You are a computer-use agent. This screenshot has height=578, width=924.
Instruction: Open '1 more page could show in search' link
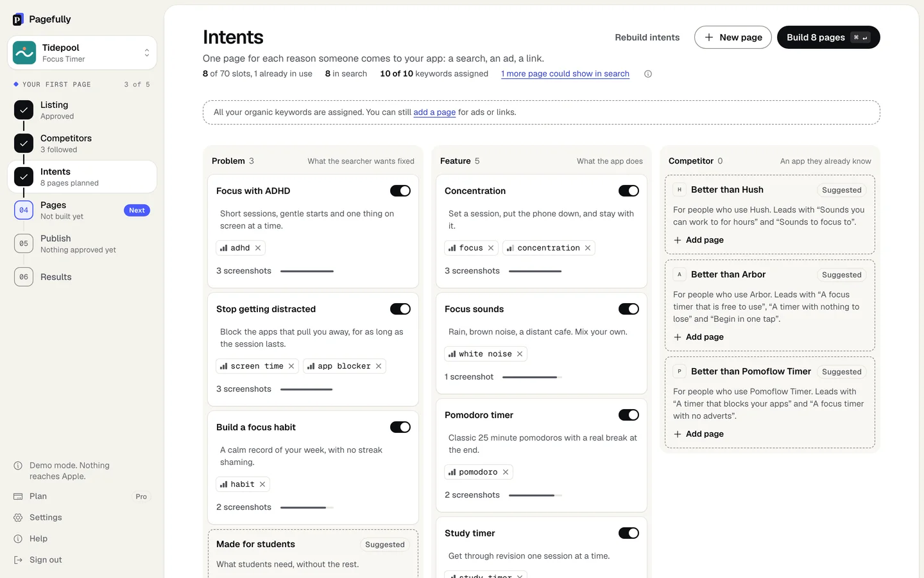pyautogui.click(x=565, y=74)
